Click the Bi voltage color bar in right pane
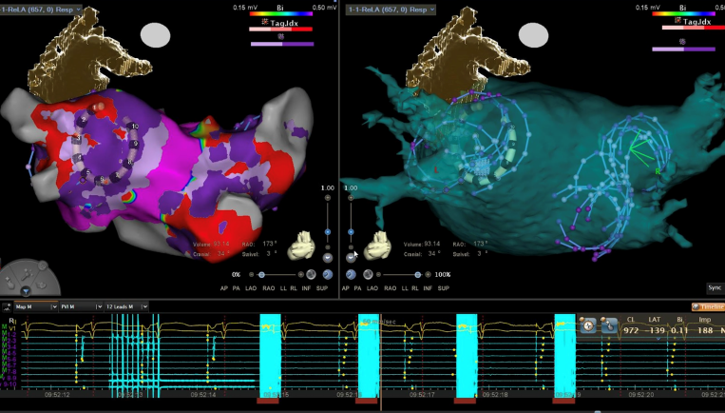 pyautogui.click(x=684, y=13)
